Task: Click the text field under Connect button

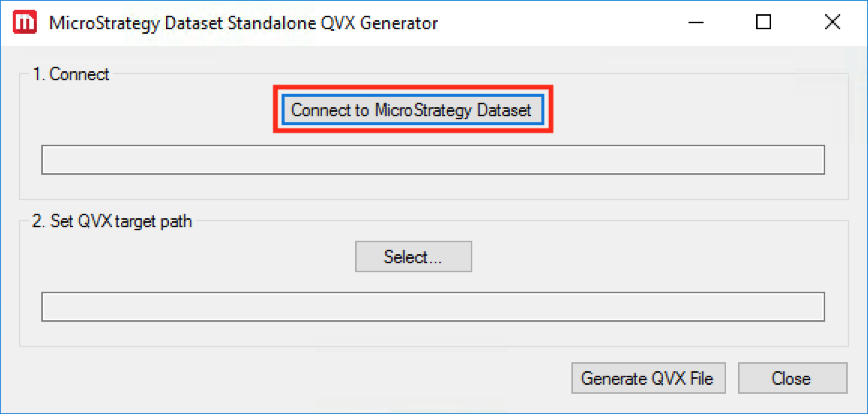Action: click(x=432, y=160)
